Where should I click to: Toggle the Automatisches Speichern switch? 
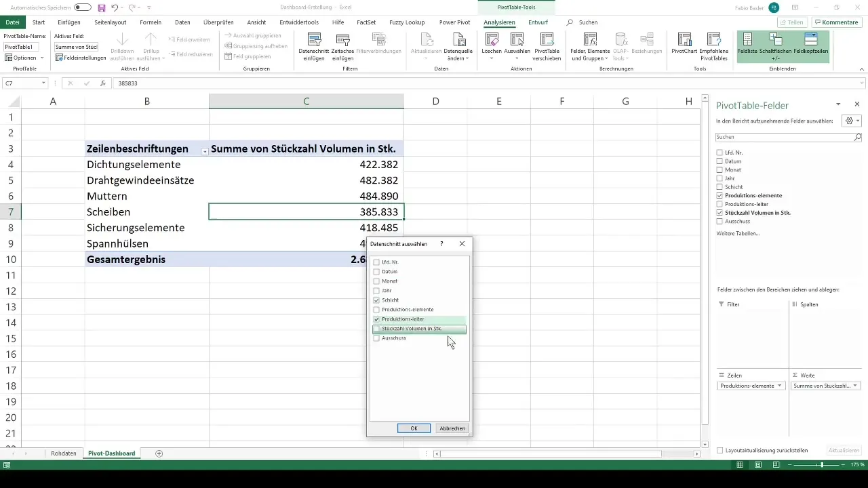(83, 7)
